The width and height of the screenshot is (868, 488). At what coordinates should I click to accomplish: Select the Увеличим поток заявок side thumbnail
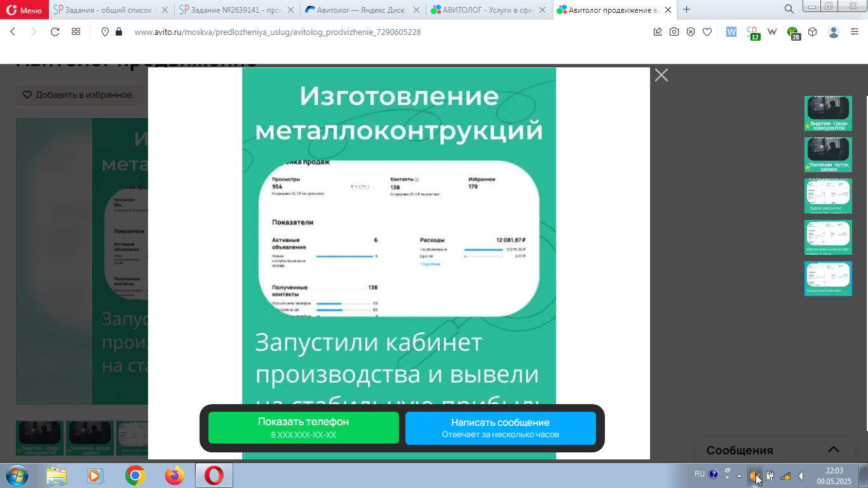(828, 155)
